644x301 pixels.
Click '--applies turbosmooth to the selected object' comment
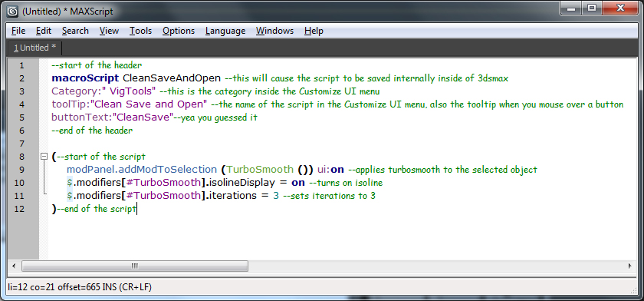pos(442,170)
